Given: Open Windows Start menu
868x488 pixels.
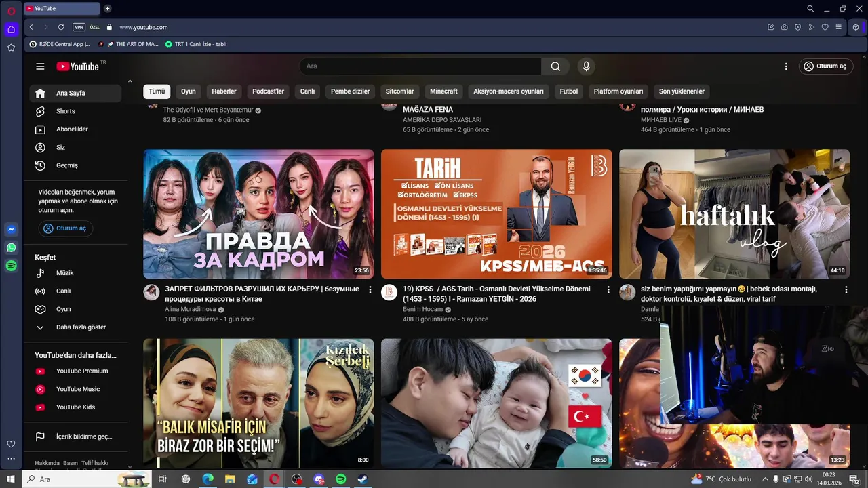Looking at the screenshot, I should 11,479.
